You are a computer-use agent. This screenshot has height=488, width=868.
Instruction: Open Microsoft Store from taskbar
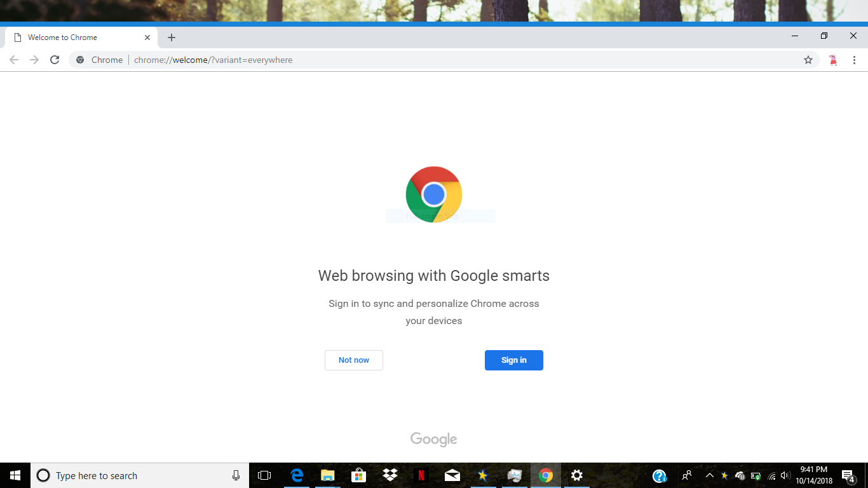358,475
